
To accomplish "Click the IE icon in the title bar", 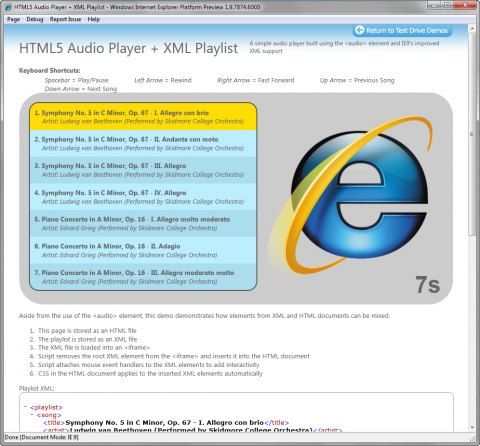I will 8,7.
